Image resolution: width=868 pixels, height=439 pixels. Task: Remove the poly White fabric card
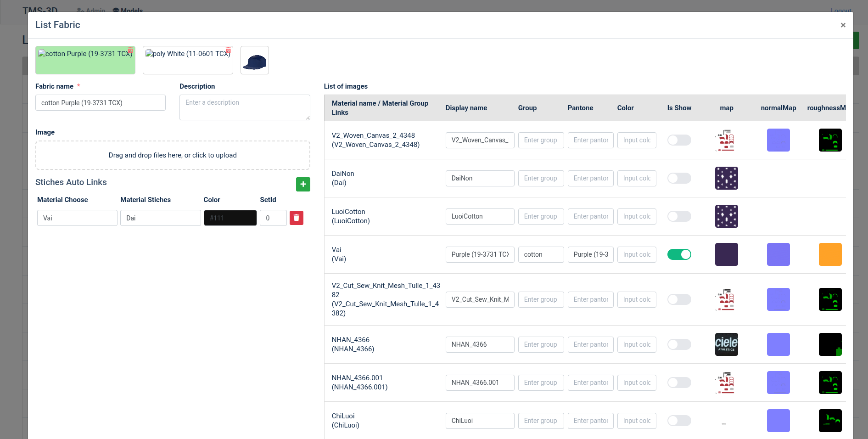[x=228, y=50]
